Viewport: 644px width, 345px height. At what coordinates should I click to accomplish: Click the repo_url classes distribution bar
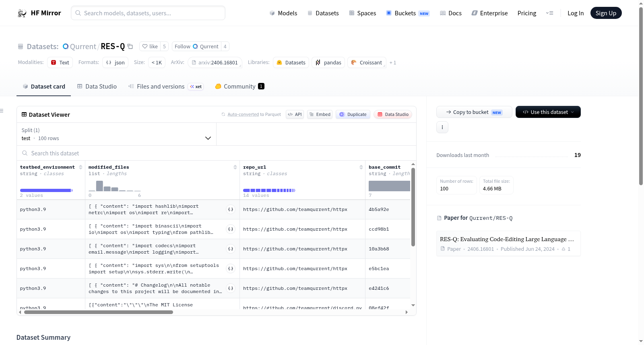(x=269, y=190)
